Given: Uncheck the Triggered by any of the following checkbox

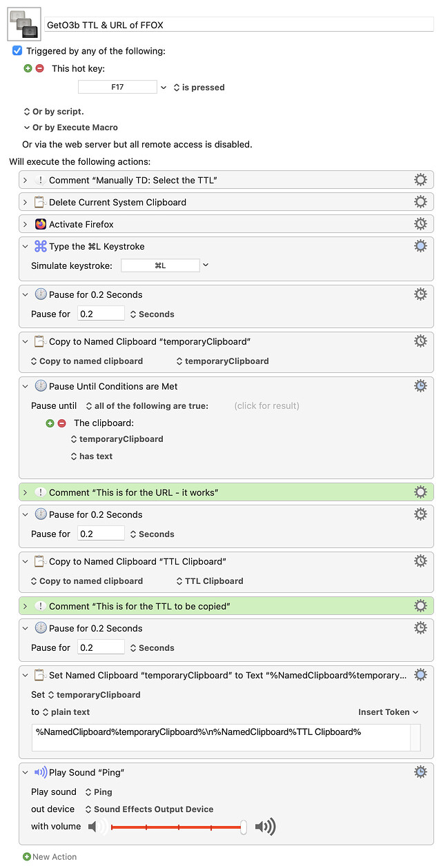Looking at the screenshot, I should (17, 50).
